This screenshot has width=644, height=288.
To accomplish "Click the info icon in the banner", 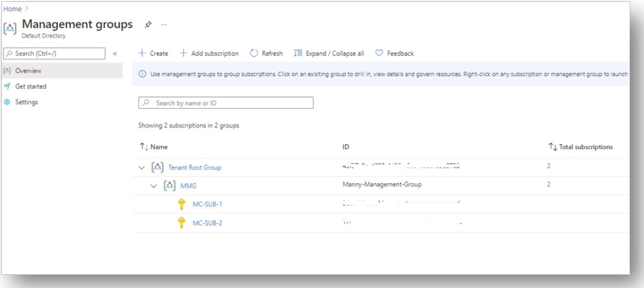I will pos(143,74).
